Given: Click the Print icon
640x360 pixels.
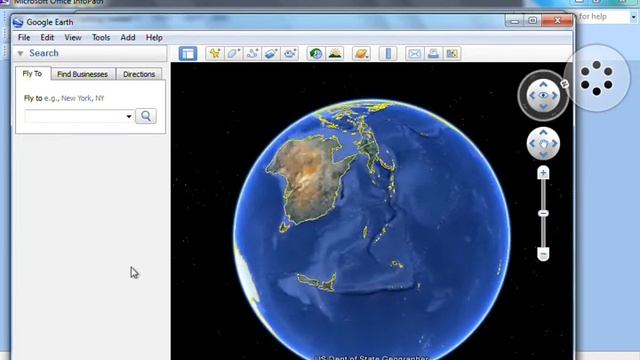Looking at the screenshot, I should pos(433,53).
